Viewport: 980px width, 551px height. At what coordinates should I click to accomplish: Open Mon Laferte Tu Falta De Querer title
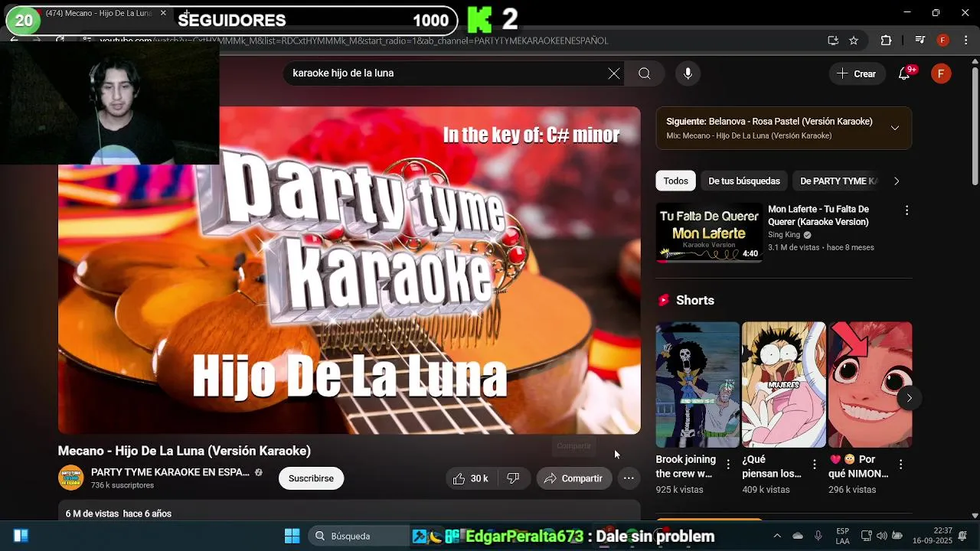pyautogui.click(x=818, y=215)
